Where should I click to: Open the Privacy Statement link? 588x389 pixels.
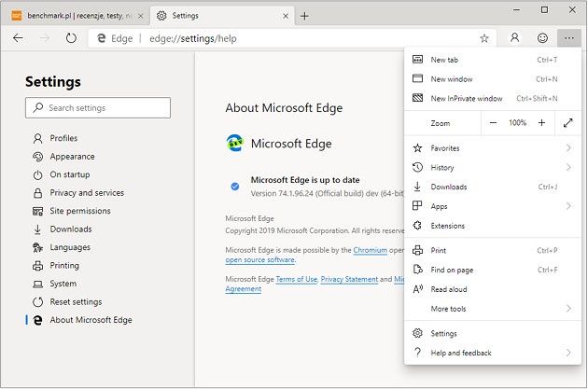pyautogui.click(x=349, y=279)
